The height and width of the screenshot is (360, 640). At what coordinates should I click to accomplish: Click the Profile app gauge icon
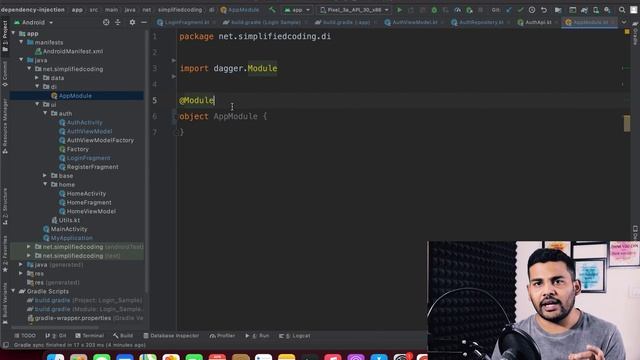coord(458,10)
